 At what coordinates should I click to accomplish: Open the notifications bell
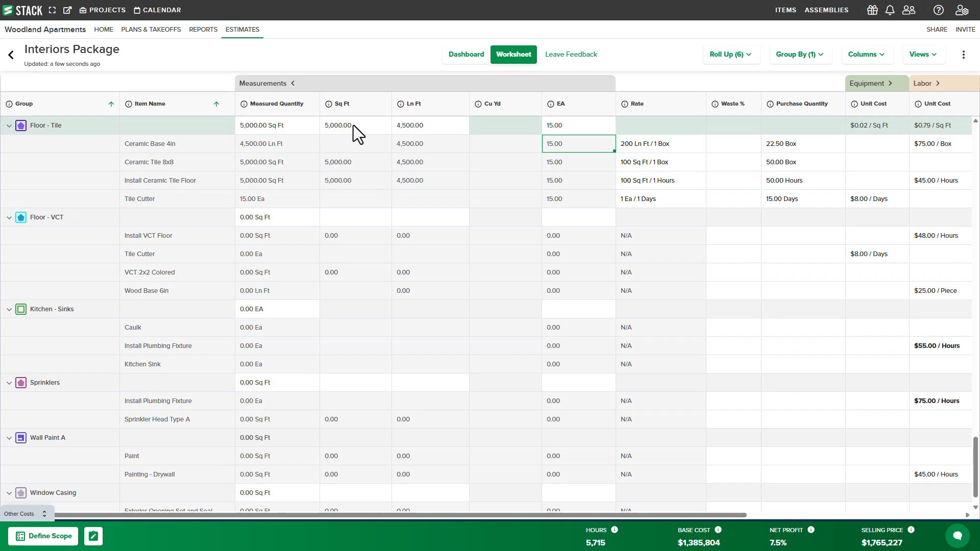point(890,10)
